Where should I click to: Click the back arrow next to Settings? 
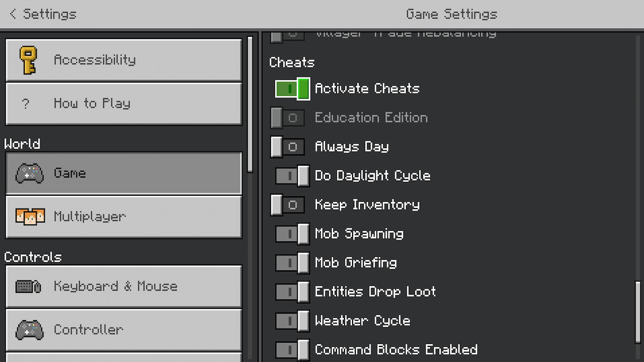click(12, 14)
